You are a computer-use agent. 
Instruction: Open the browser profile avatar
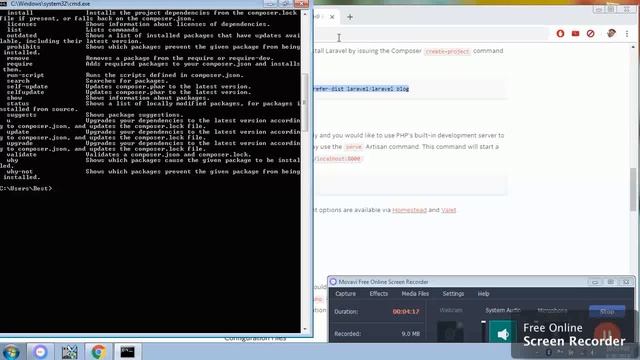[x=611, y=33]
